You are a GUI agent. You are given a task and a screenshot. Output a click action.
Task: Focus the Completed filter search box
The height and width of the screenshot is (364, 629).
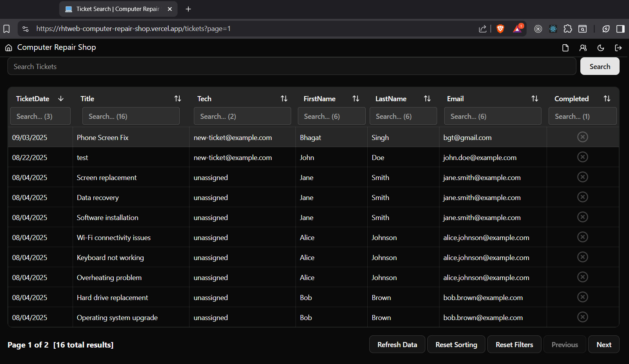583,116
